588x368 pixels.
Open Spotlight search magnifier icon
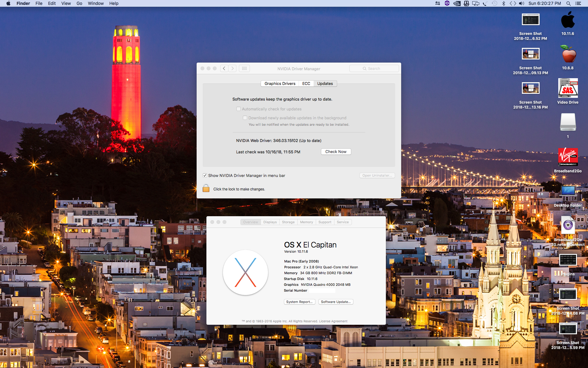pyautogui.click(x=568, y=3)
